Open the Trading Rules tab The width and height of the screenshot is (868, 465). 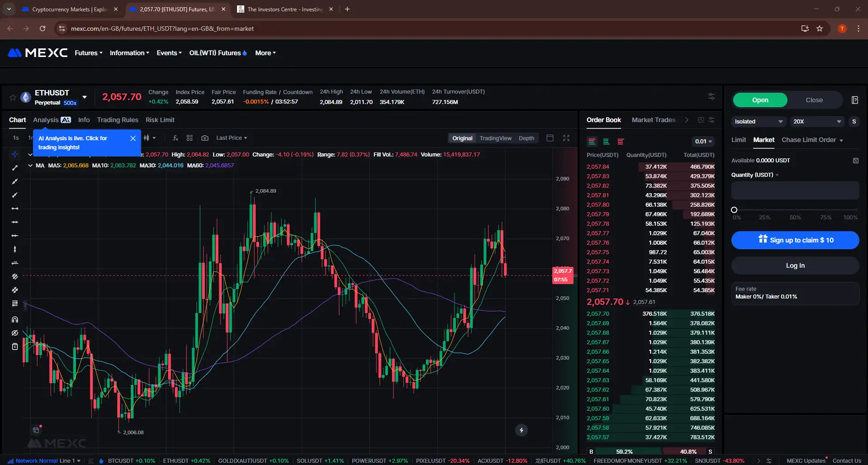pos(118,120)
